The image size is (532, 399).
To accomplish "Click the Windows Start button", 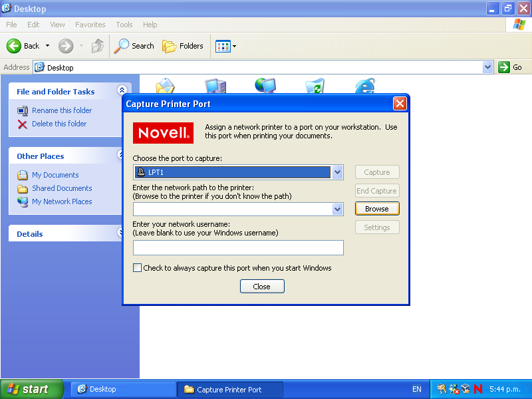I will click(x=31, y=389).
